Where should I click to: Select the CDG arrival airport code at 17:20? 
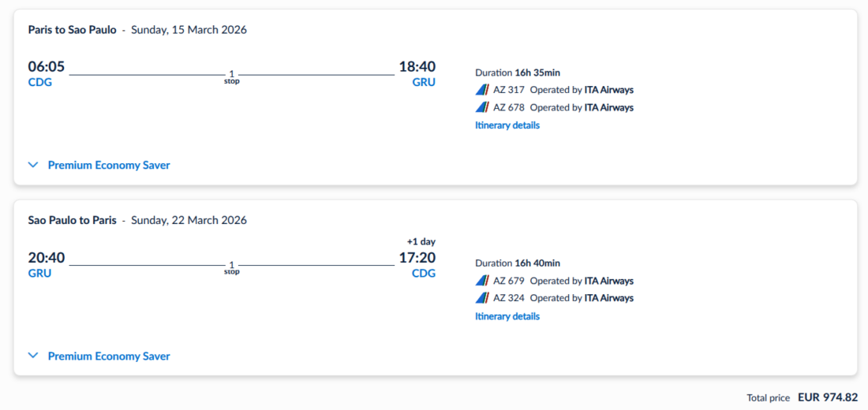[424, 273]
